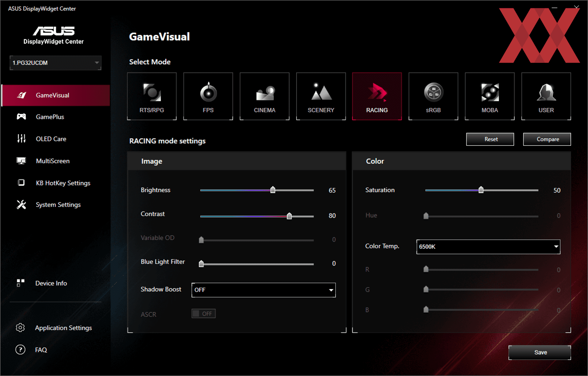Image resolution: width=588 pixels, height=376 pixels.
Task: Save the RACING mode settings
Action: tap(540, 352)
